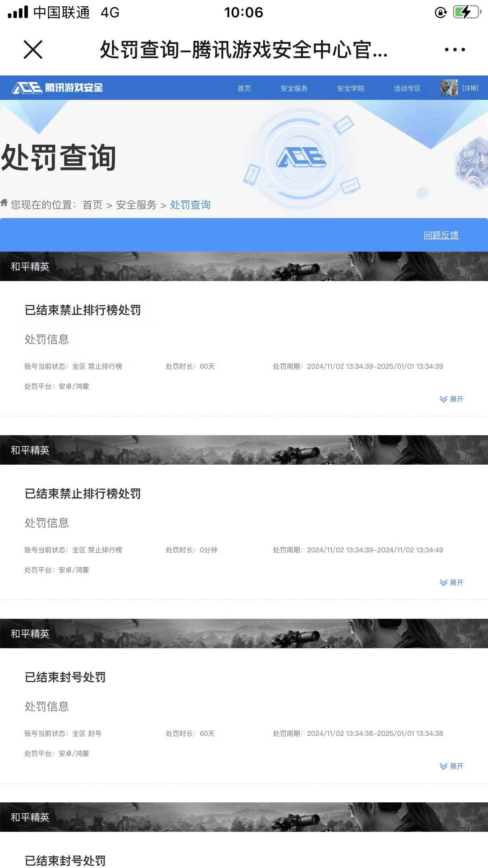488x868 pixels.
Task: Go to 首页 in the top navigation
Action: [244, 88]
